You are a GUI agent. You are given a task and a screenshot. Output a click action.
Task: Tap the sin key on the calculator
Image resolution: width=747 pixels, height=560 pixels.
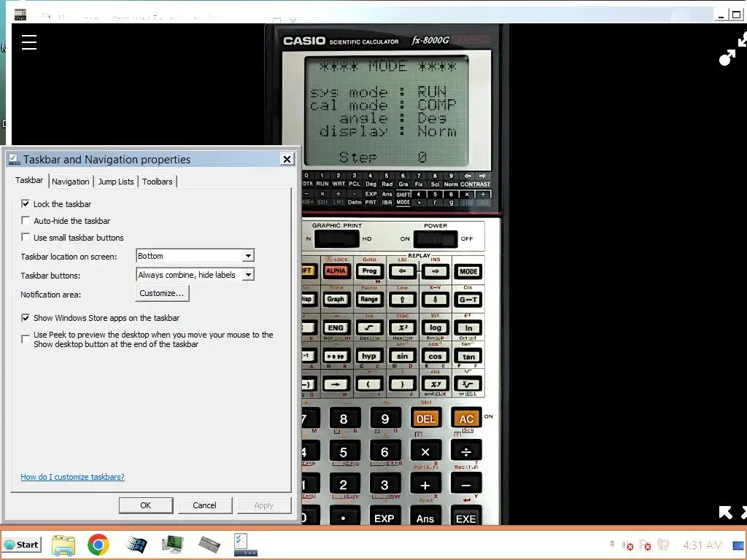tap(402, 356)
